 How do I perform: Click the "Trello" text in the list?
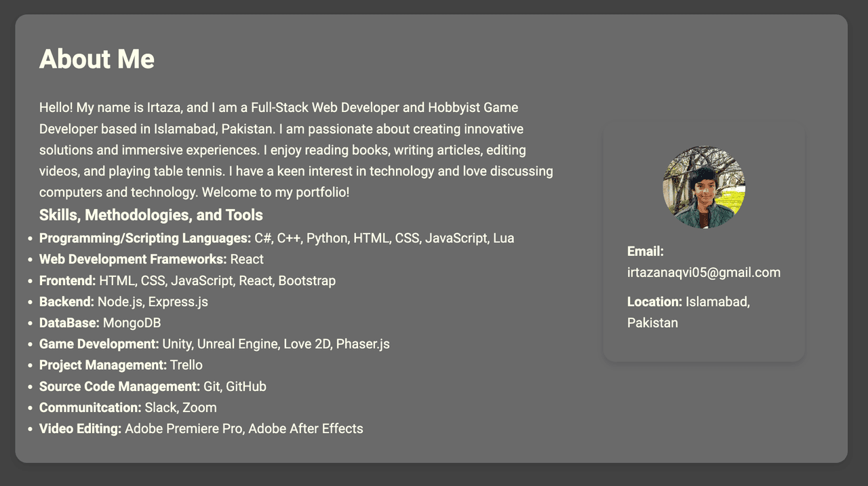(x=186, y=365)
